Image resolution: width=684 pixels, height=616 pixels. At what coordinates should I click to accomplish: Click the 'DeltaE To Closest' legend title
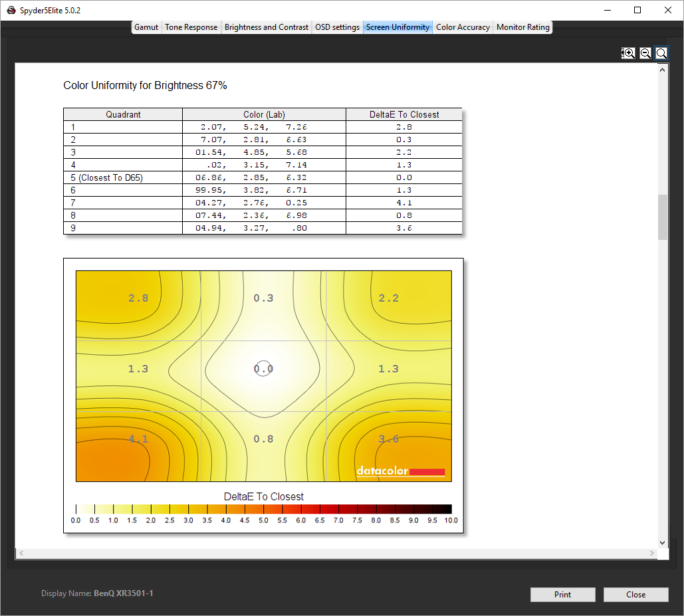(263, 496)
